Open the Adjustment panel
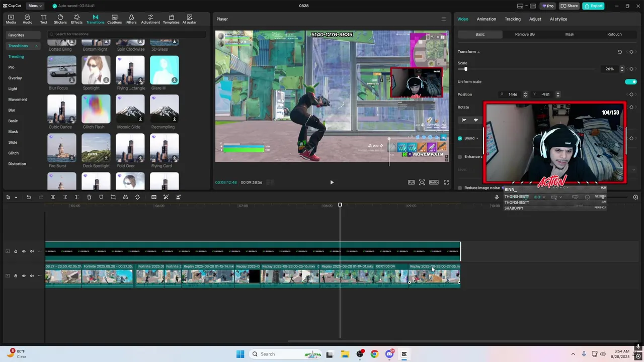The height and width of the screenshot is (362, 644). [150, 19]
